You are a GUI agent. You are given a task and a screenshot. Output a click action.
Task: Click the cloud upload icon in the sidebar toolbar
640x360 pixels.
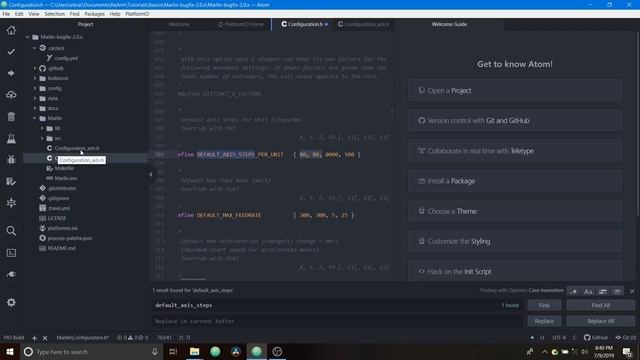click(x=11, y=95)
